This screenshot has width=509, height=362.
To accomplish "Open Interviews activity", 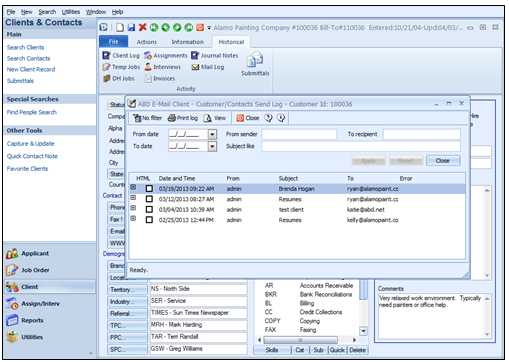I will (163, 67).
